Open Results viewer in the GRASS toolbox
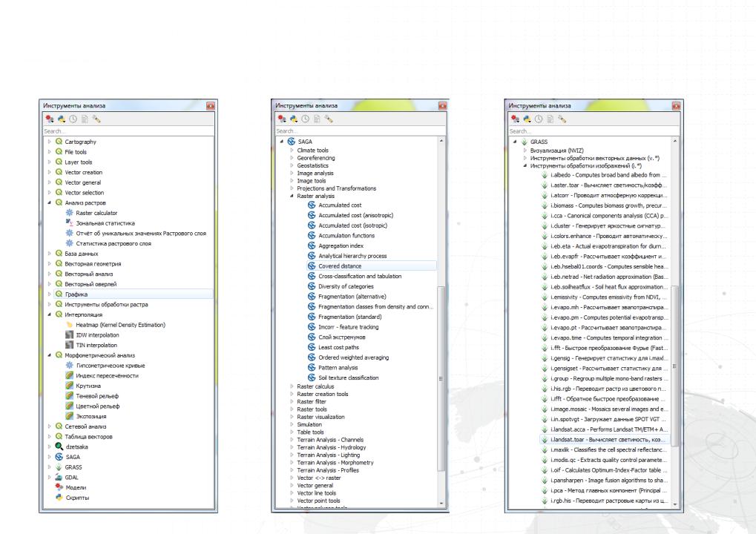This screenshot has width=756, height=534. click(x=550, y=119)
